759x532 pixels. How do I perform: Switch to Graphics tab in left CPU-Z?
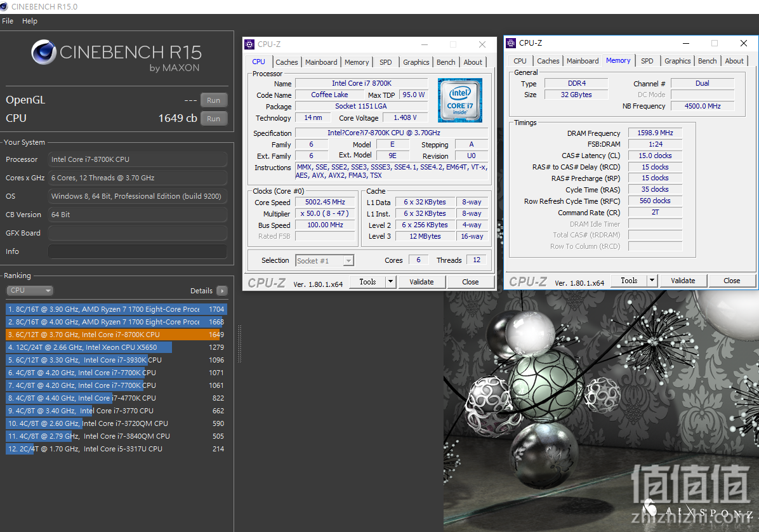[x=416, y=62]
